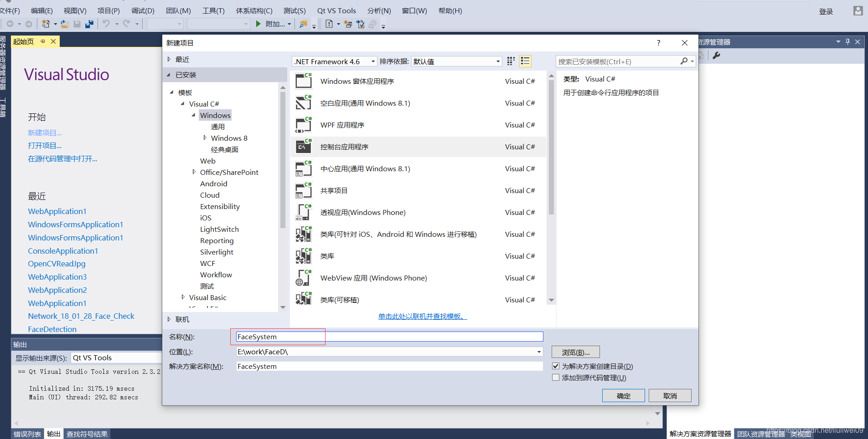Click 登录 sign-in link

click(826, 11)
